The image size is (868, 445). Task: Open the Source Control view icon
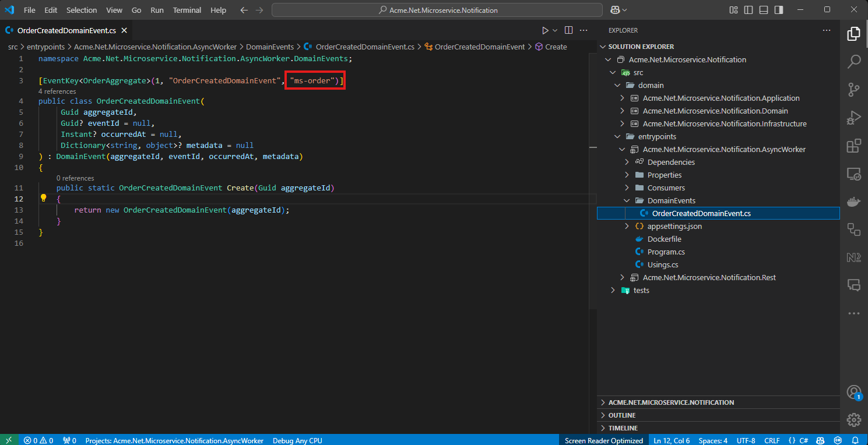(853, 89)
